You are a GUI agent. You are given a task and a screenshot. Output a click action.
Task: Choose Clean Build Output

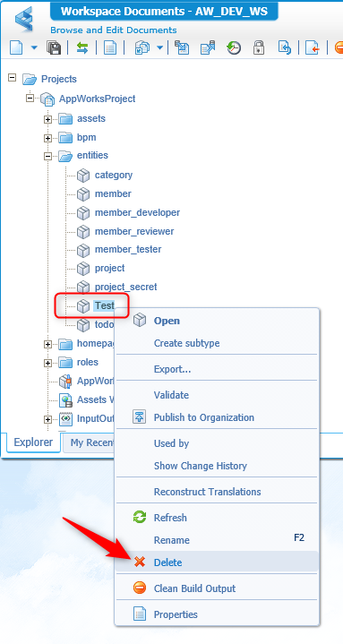click(x=217, y=588)
